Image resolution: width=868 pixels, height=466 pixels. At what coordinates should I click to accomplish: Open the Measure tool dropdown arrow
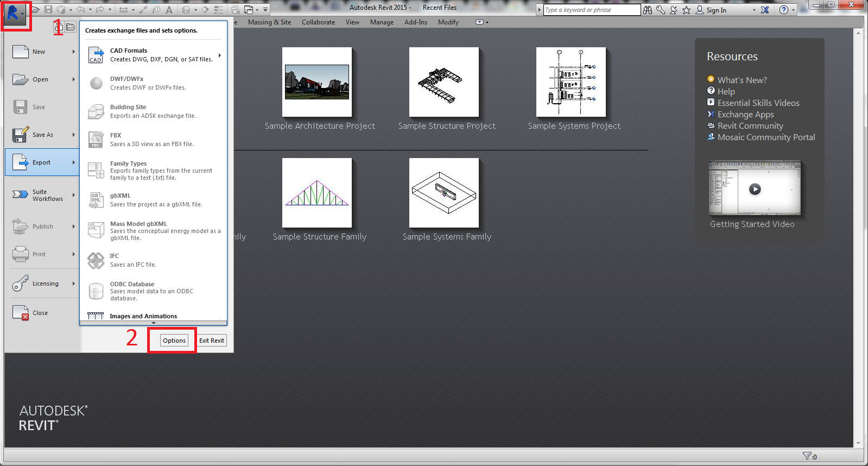coord(133,10)
